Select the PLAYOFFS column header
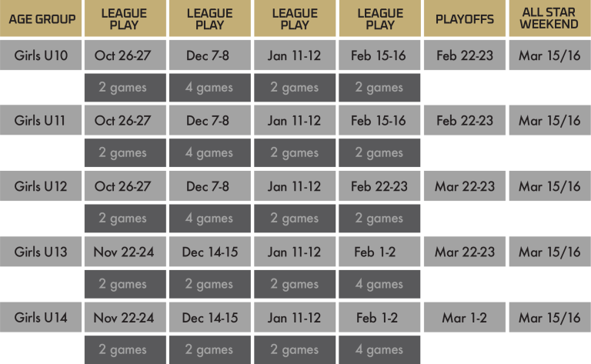 (x=465, y=18)
